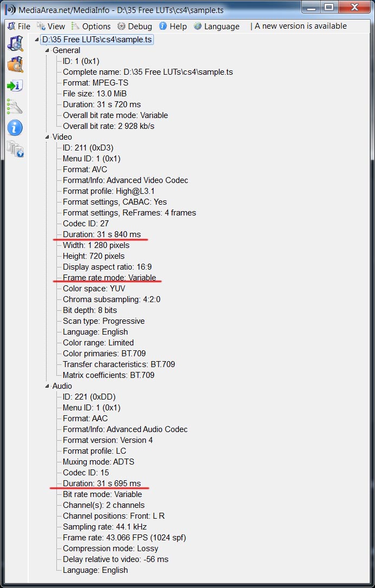The width and height of the screenshot is (375, 588).
Task: Select 'Duration: 31 s 720 ms' row
Action: tap(102, 104)
